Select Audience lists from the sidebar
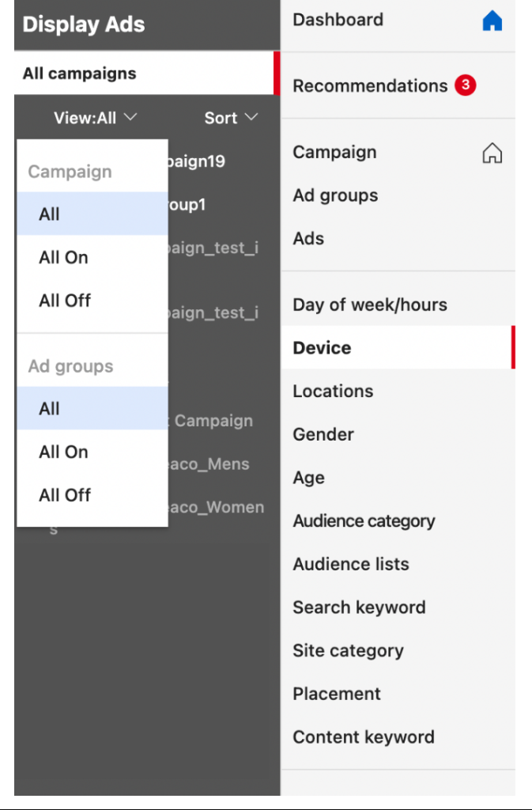532x810 pixels. click(351, 564)
